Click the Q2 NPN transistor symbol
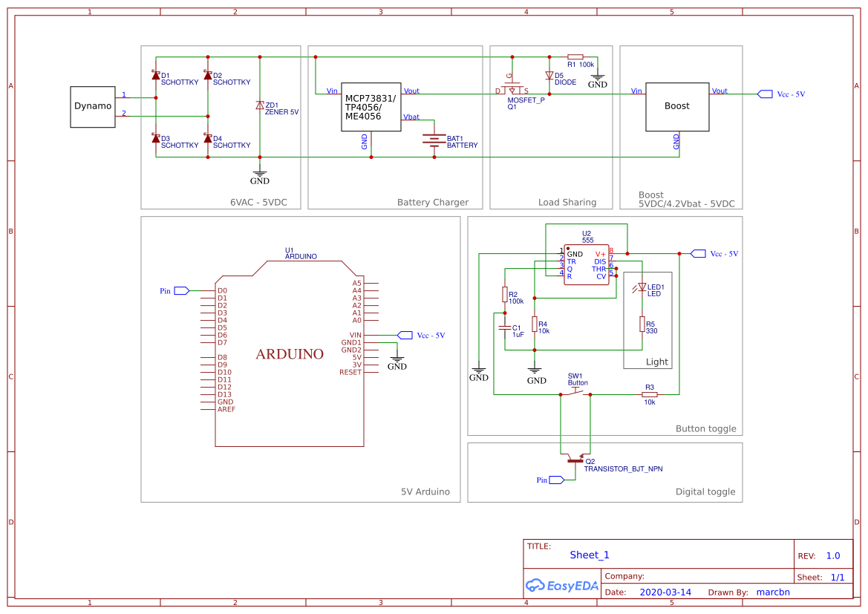The image size is (868, 614). tap(575, 460)
